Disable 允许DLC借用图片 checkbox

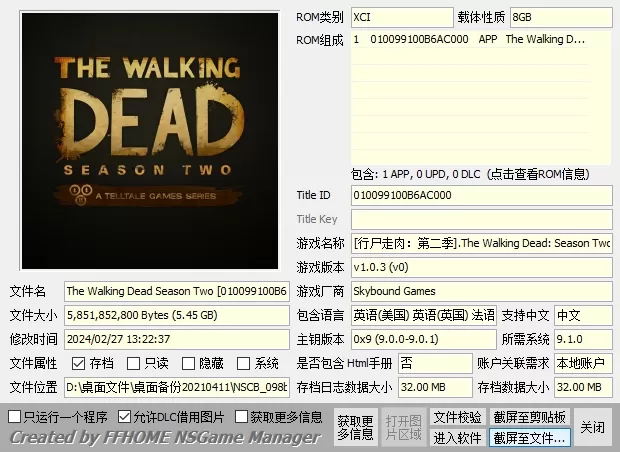pyautogui.click(x=125, y=416)
